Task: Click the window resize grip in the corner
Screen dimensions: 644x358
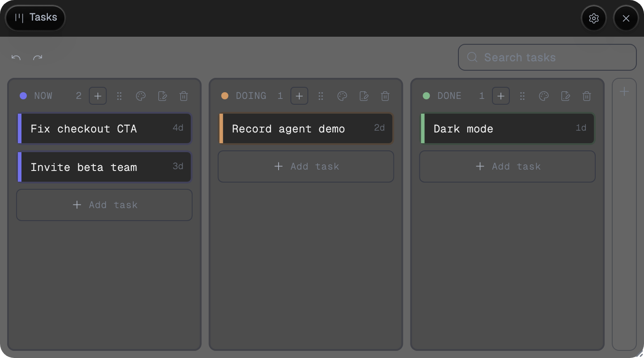Action: click(640, 354)
